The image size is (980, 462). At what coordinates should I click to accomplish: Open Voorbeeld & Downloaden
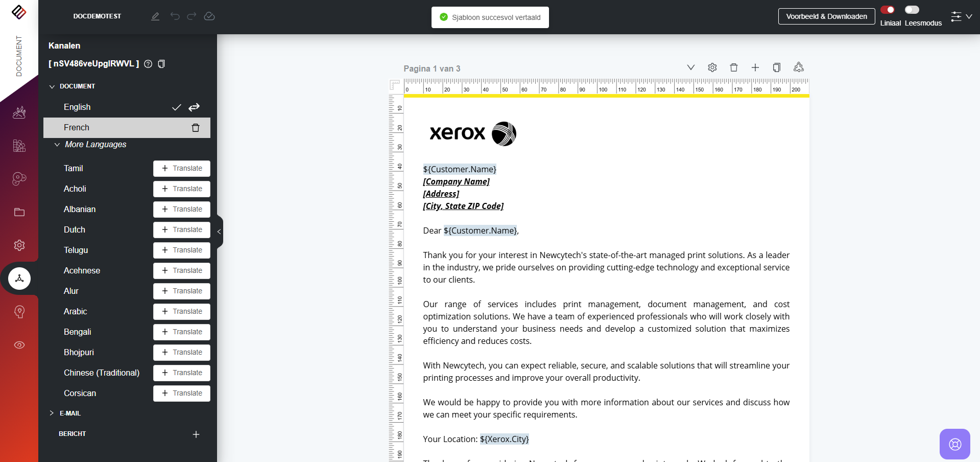pyautogui.click(x=826, y=16)
